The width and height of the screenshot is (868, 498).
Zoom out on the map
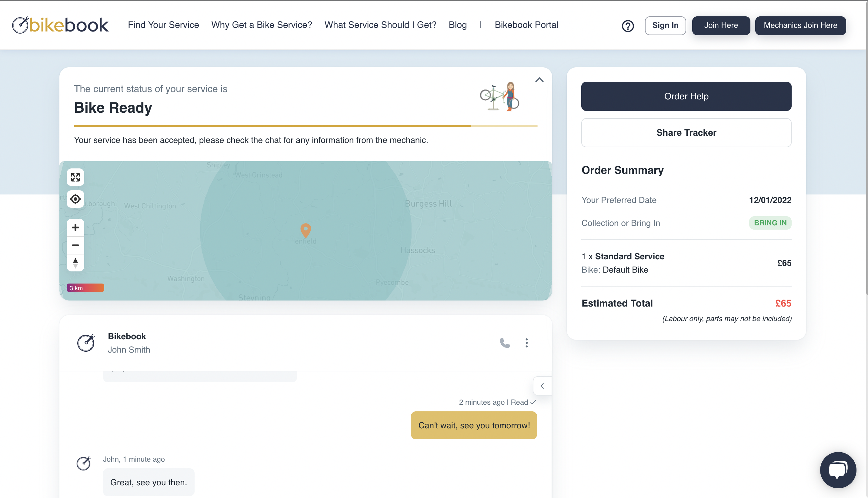click(x=75, y=245)
